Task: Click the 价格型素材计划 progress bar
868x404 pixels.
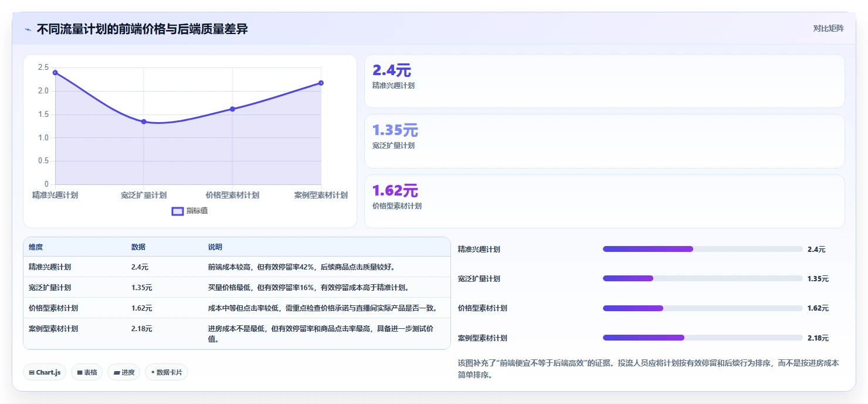Action: point(703,308)
